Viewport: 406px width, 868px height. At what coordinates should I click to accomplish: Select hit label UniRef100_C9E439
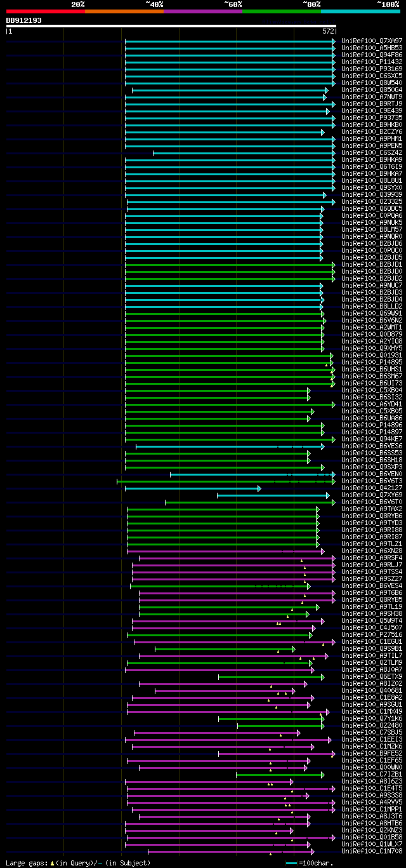372,110
